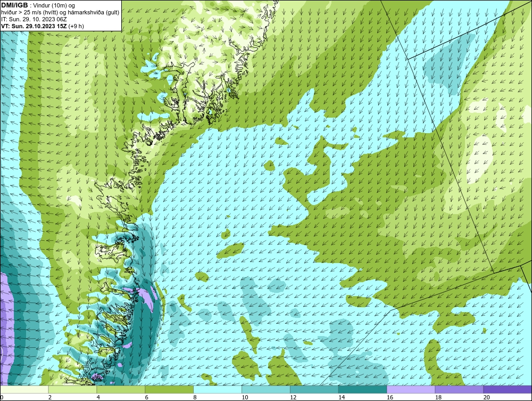Viewport: 532px width, 401px height.
Task: Click the 12–14 m/s teal legend swatch
Action: [x=314, y=389]
